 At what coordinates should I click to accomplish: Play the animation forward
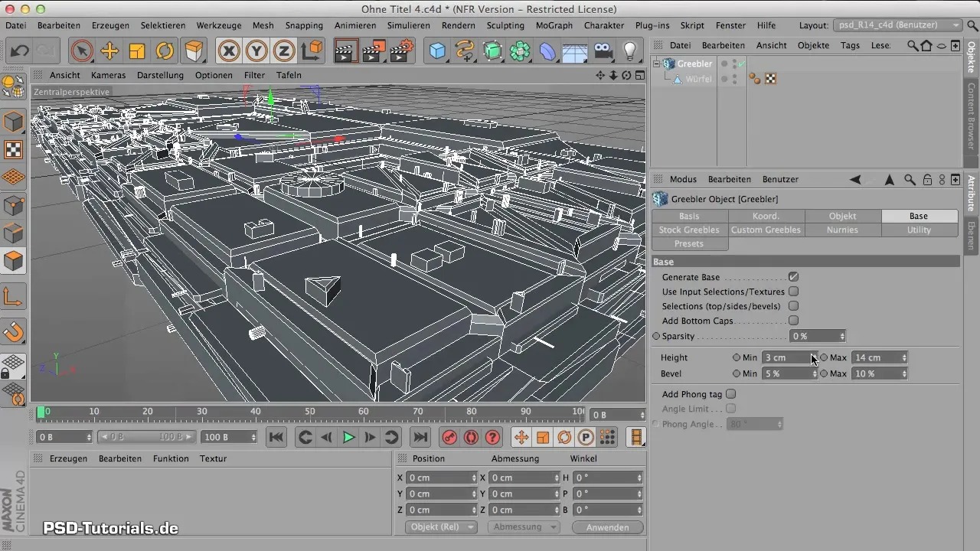pyautogui.click(x=348, y=438)
